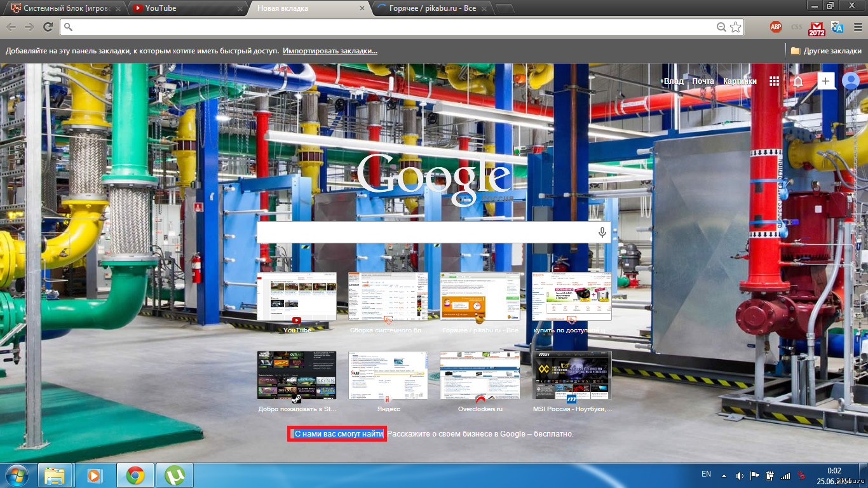
Task: Bookmark this page with the star icon
Action: 735,27
